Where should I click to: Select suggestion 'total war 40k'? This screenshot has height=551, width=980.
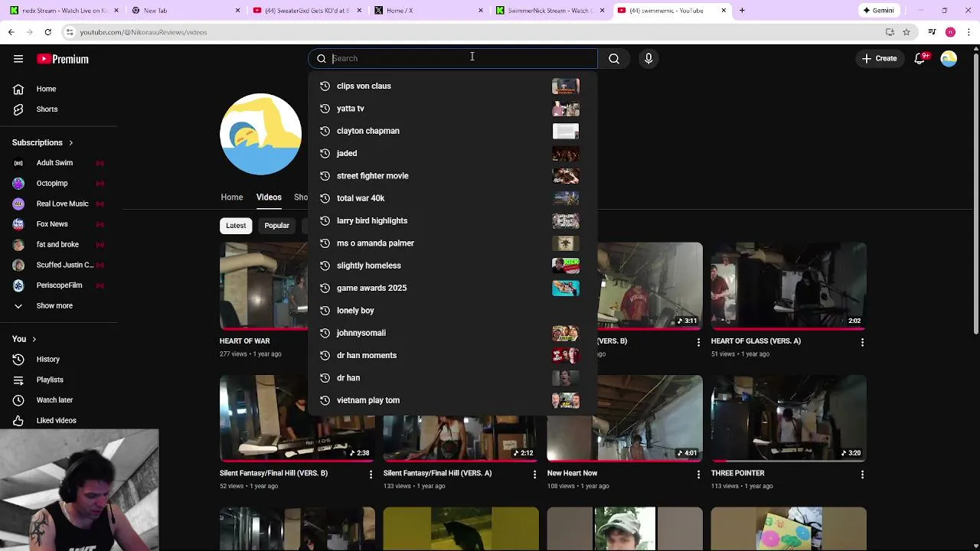[x=452, y=198]
